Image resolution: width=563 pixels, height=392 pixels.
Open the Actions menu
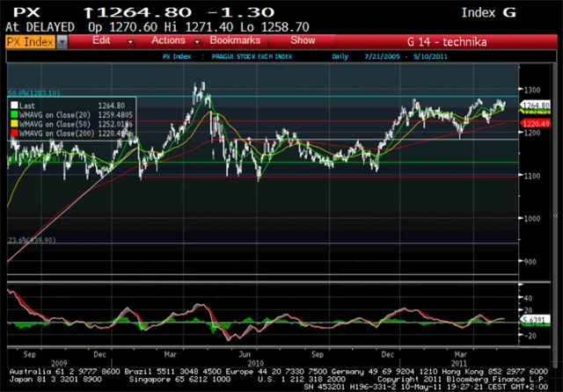168,40
